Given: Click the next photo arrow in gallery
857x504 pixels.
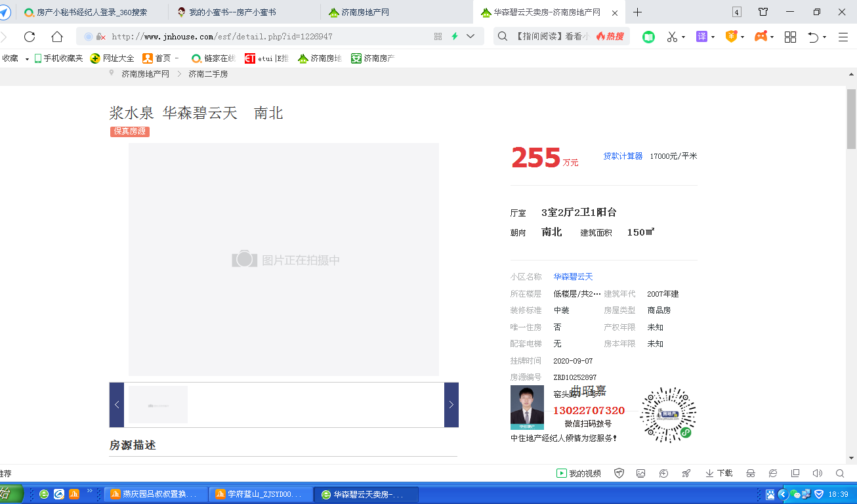Looking at the screenshot, I should [451, 405].
